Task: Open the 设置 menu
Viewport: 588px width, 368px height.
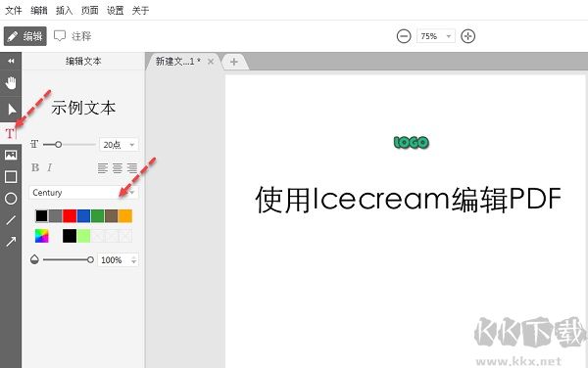Action: 115,10
